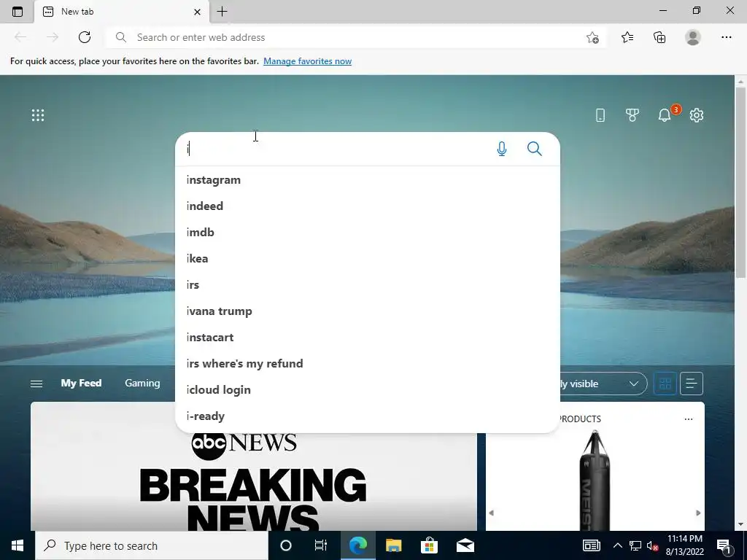
Task: Open the ABC Breaking News story
Action: point(253,481)
